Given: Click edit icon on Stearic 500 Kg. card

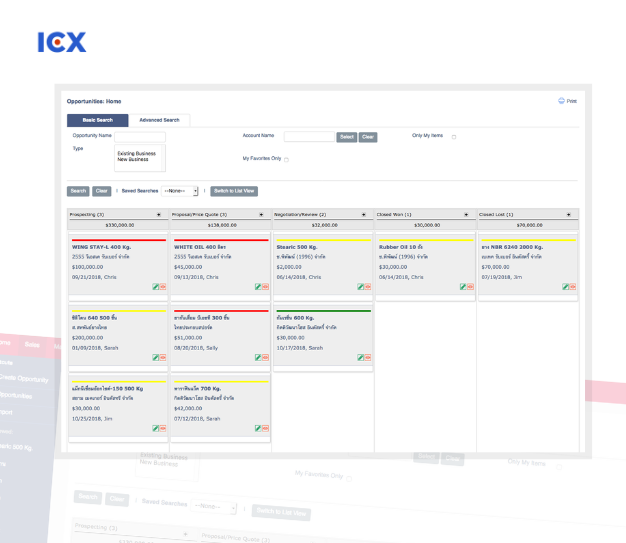Looking at the screenshot, I should 360,287.
